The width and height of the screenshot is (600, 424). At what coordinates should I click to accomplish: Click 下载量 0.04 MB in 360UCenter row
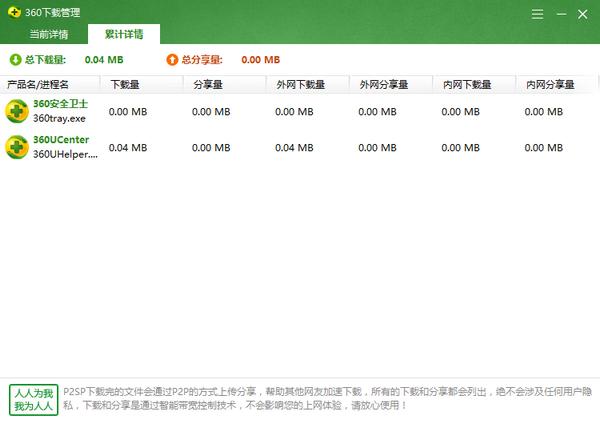click(128, 148)
